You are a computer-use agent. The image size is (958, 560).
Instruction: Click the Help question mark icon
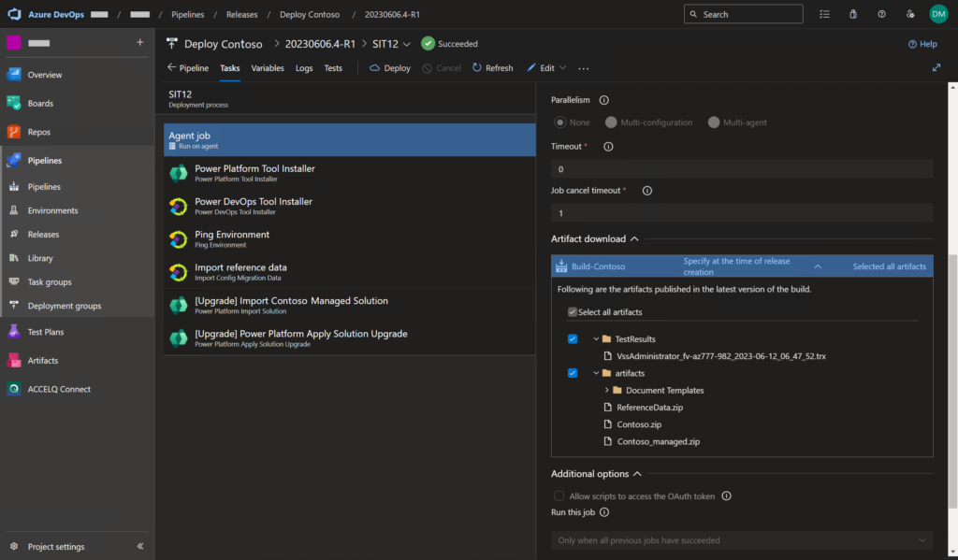(880, 14)
